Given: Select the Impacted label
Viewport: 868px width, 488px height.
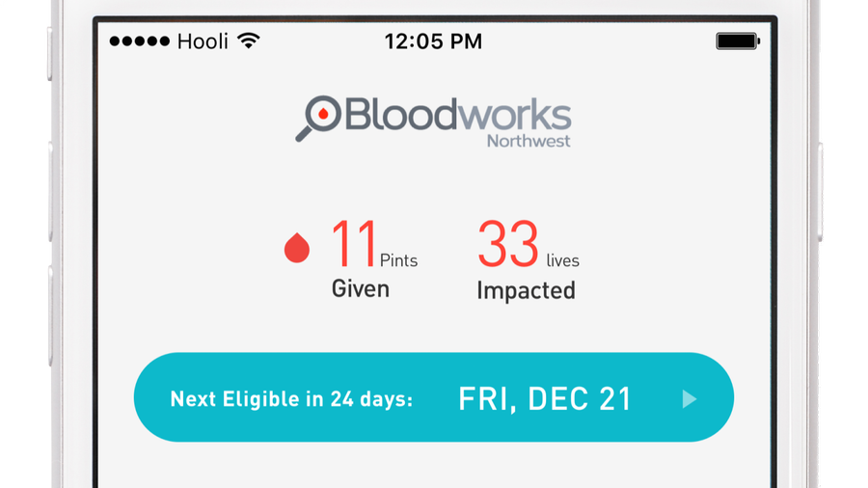Looking at the screenshot, I should coord(526,290).
